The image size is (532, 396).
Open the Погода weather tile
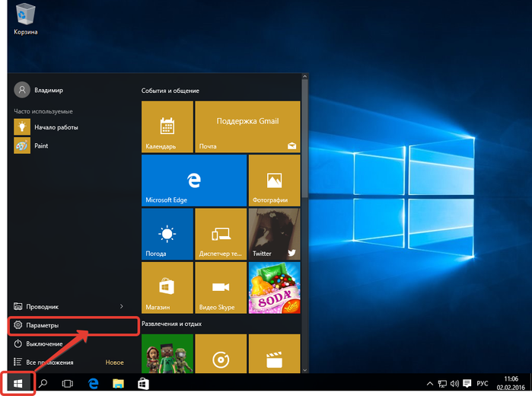(167, 234)
